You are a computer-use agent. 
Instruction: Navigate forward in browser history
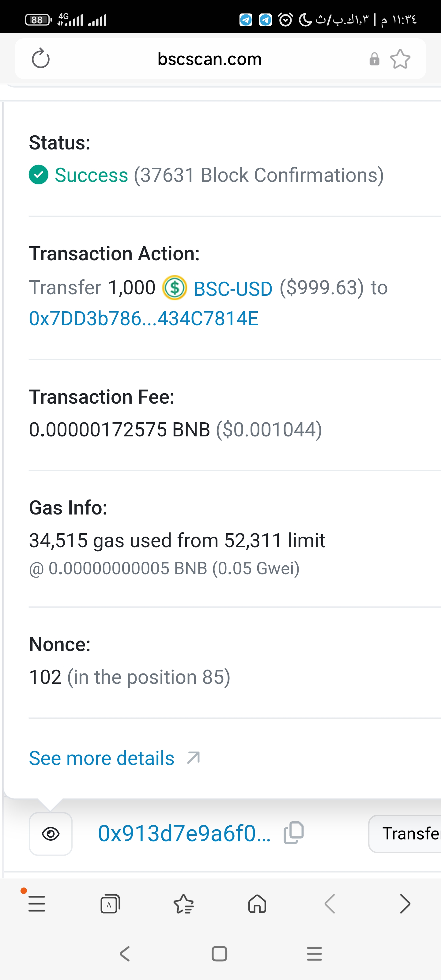click(x=405, y=903)
